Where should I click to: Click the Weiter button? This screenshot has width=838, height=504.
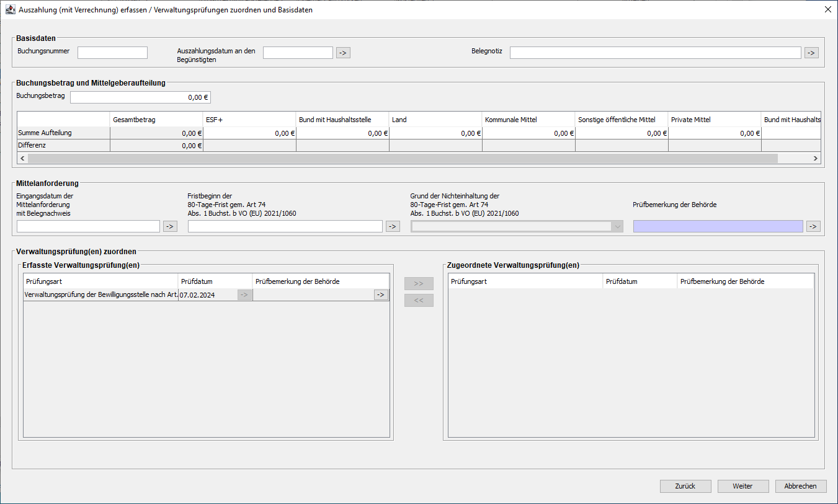742,486
